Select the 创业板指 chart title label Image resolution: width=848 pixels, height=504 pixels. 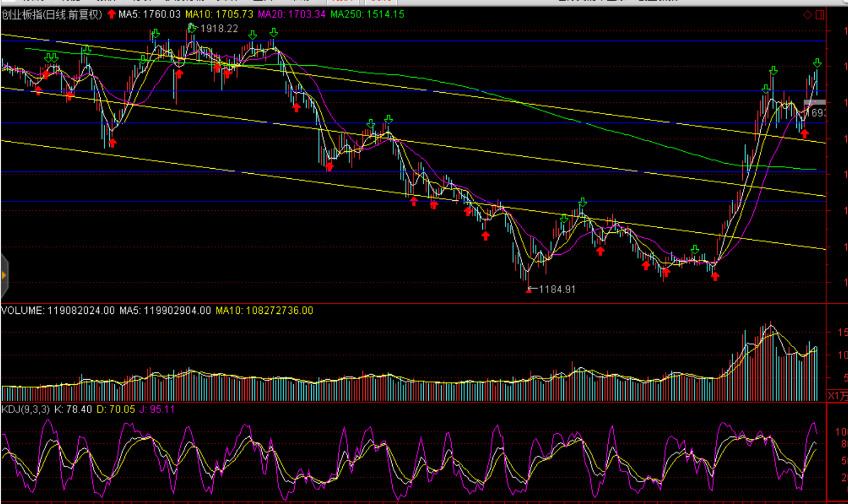52,14
